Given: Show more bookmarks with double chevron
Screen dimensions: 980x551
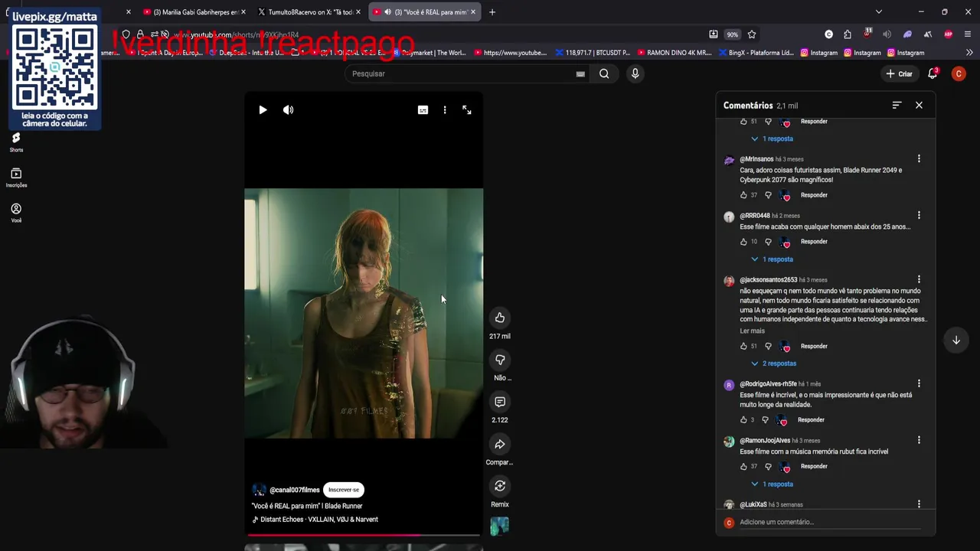Looking at the screenshot, I should [969, 53].
